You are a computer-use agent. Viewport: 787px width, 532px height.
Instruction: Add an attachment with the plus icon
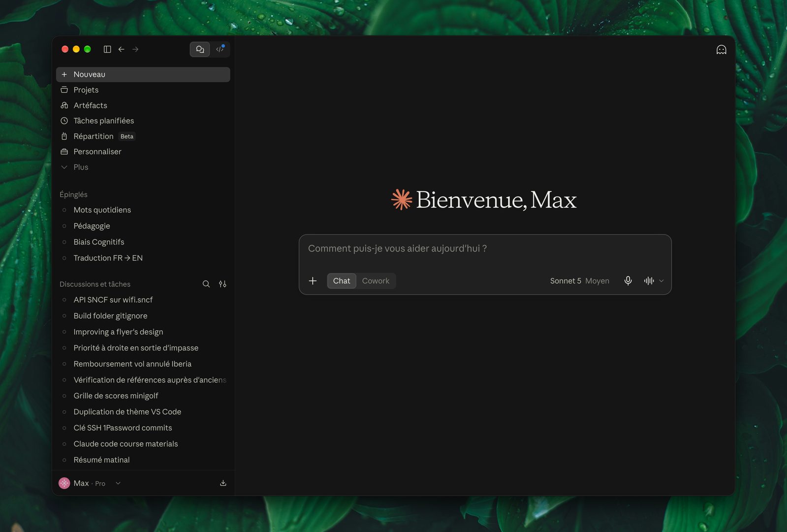pyautogui.click(x=313, y=281)
